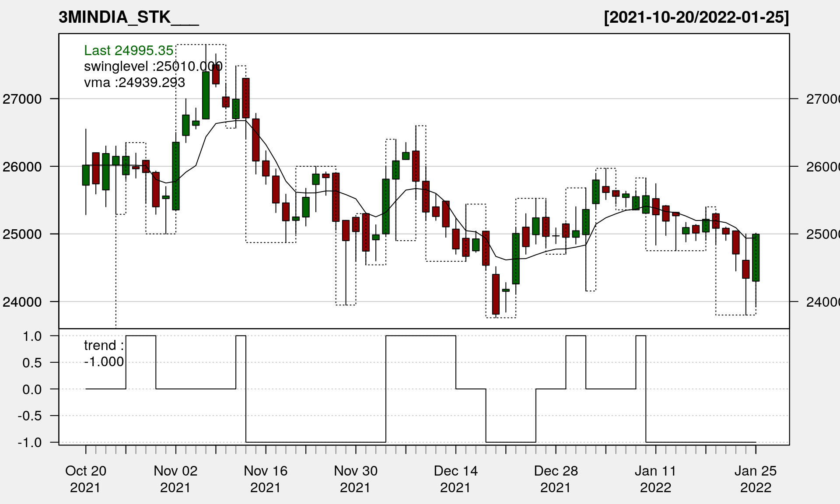Click the Dec 14 2021 date axis label
Image resolution: width=840 pixels, height=504 pixels.
(x=455, y=479)
